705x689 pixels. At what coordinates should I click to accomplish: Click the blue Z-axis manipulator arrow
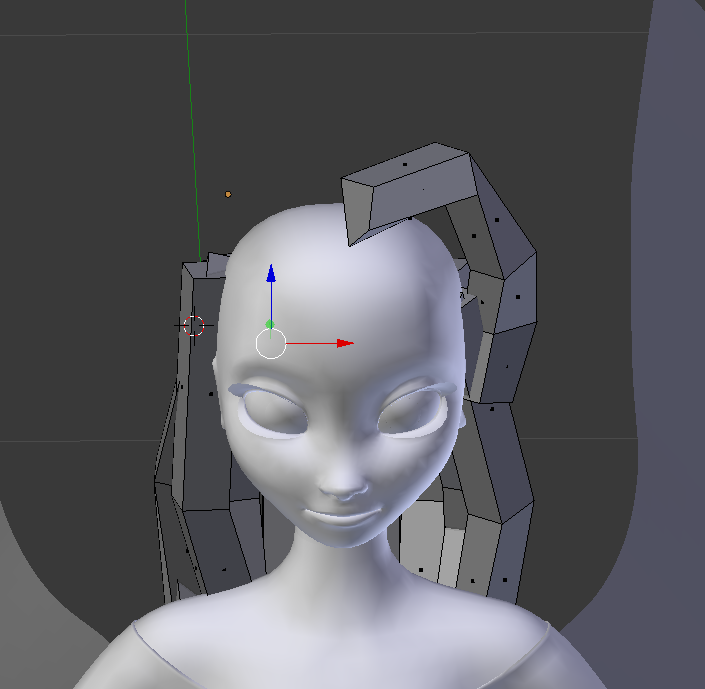coord(271,274)
